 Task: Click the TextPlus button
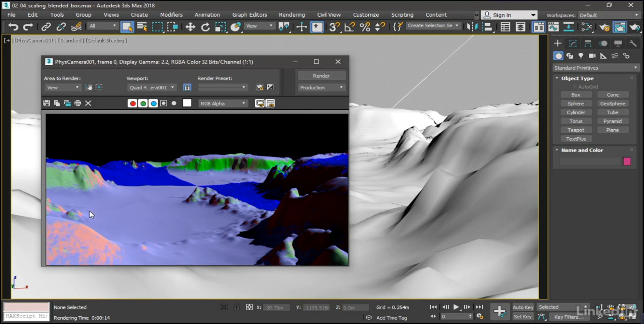click(576, 139)
